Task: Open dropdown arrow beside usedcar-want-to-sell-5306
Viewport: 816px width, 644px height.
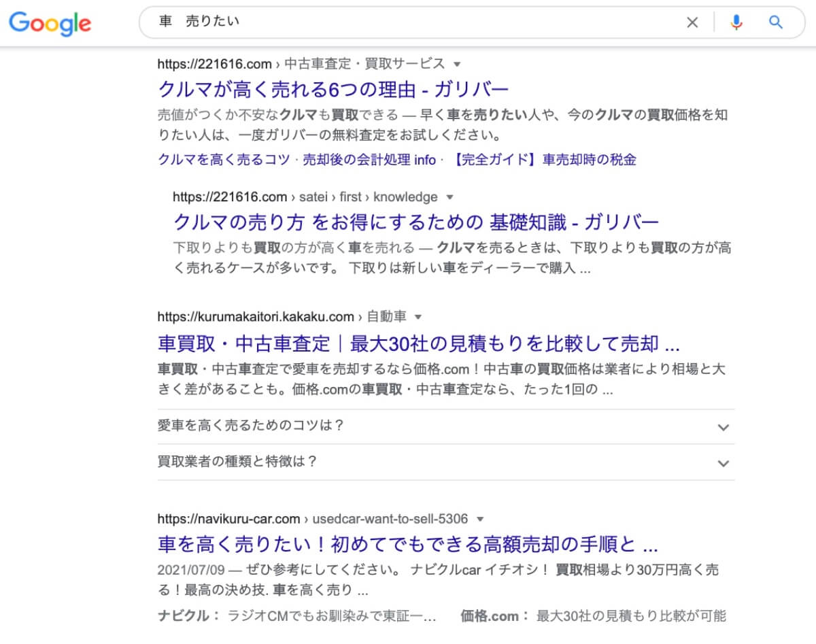Action: tap(480, 519)
